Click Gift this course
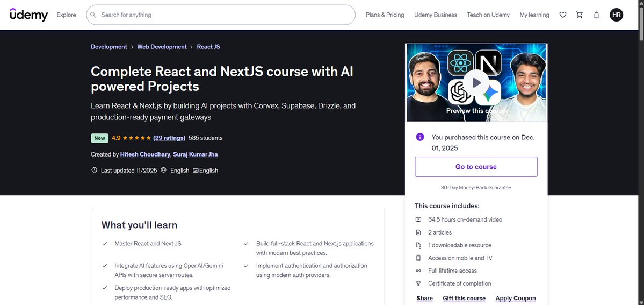 pos(464,299)
